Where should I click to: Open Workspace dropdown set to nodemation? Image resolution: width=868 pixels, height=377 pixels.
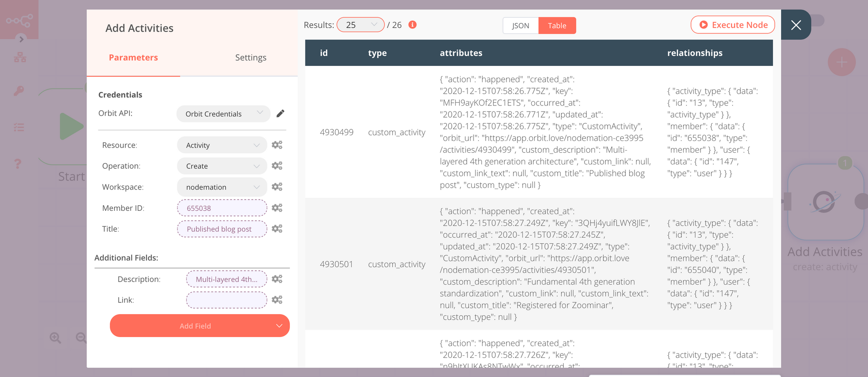coord(222,187)
